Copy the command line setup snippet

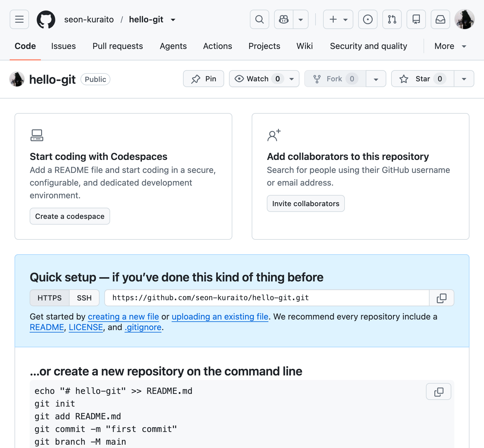tap(439, 391)
